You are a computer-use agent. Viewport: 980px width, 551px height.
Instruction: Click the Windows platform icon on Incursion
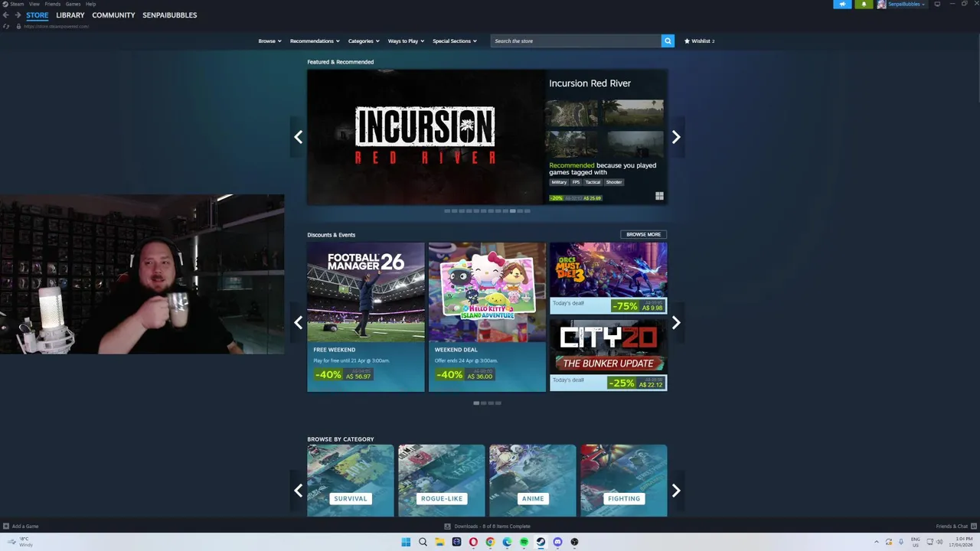point(659,197)
